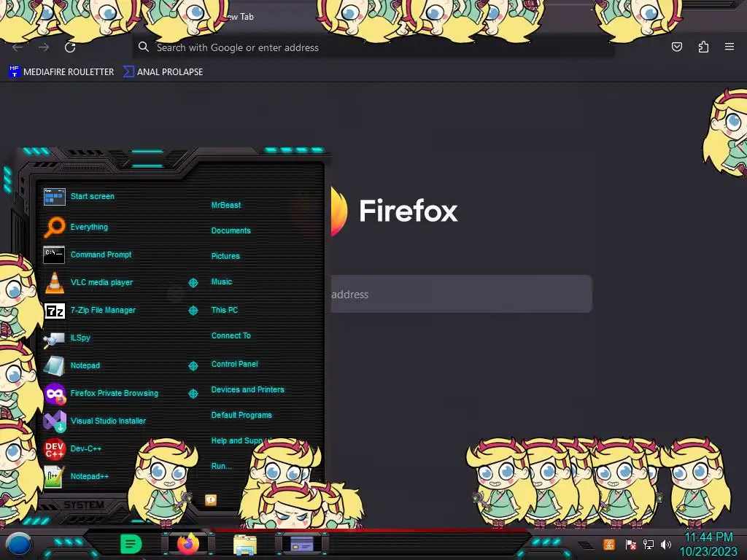Expand Notepad jump list arrow
Image resolution: width=747 pixels, height=560 pixels.
[x=193, y=366]
